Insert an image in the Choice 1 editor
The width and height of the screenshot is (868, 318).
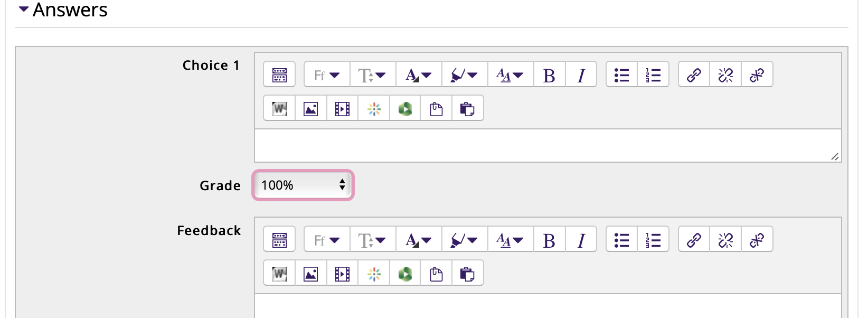[x=311, y=108]
